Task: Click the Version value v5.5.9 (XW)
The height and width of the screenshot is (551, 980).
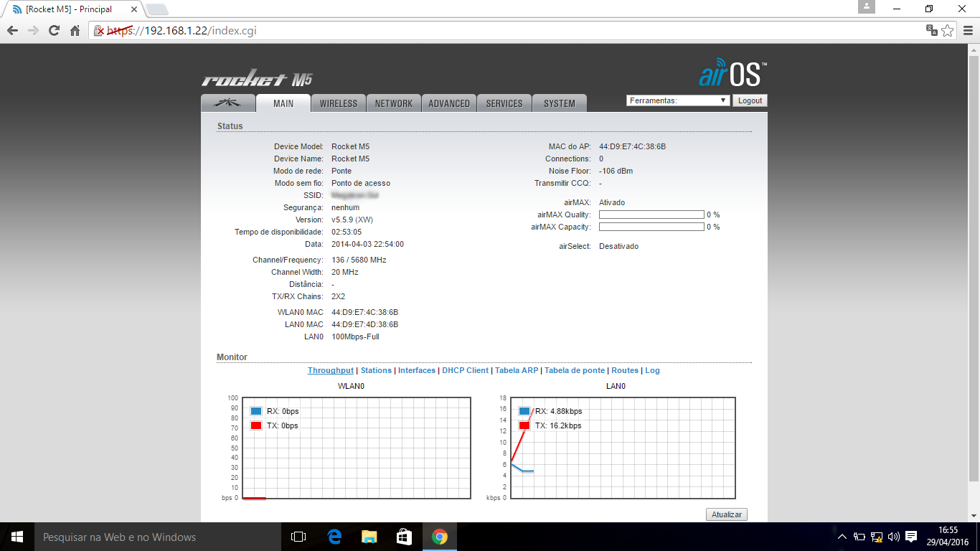Action: (x=352, y=220)
